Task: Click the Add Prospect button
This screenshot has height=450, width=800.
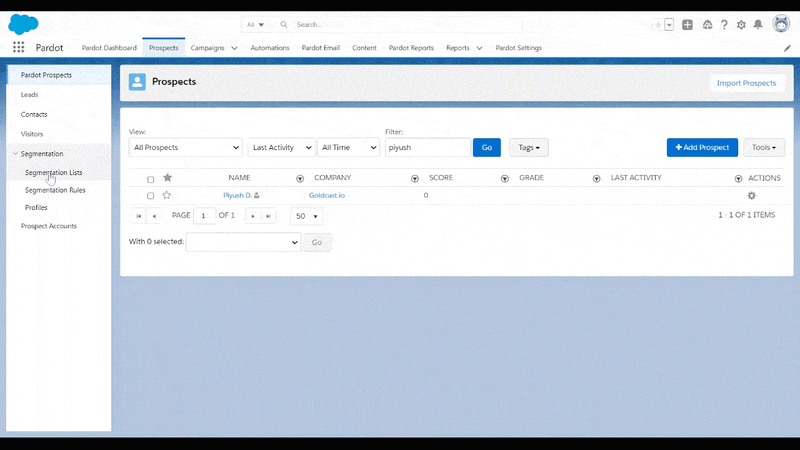Action: 702,147
